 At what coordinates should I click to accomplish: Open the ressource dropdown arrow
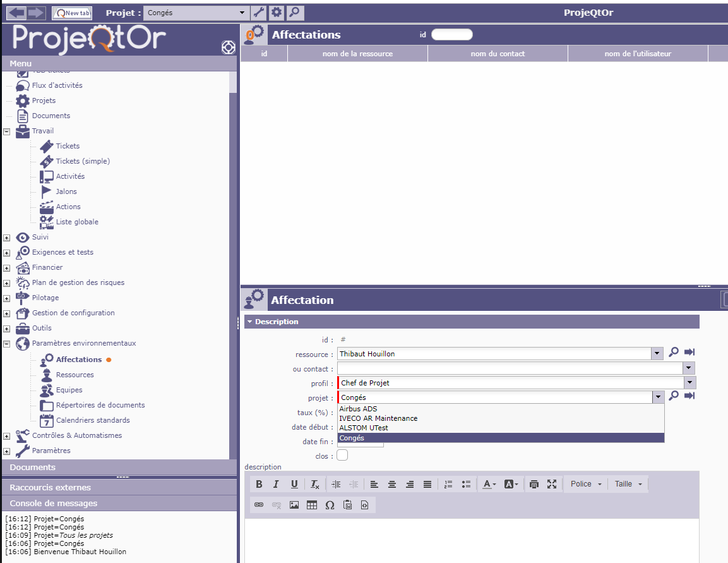point(657,354)
